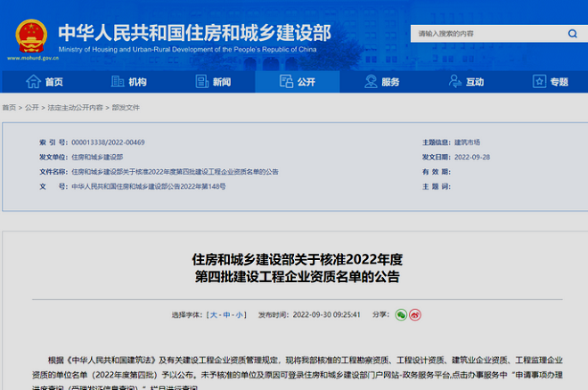Open the 专题 special topics section
This screenshot has height=390, width=588.
(x=549, y=82)
